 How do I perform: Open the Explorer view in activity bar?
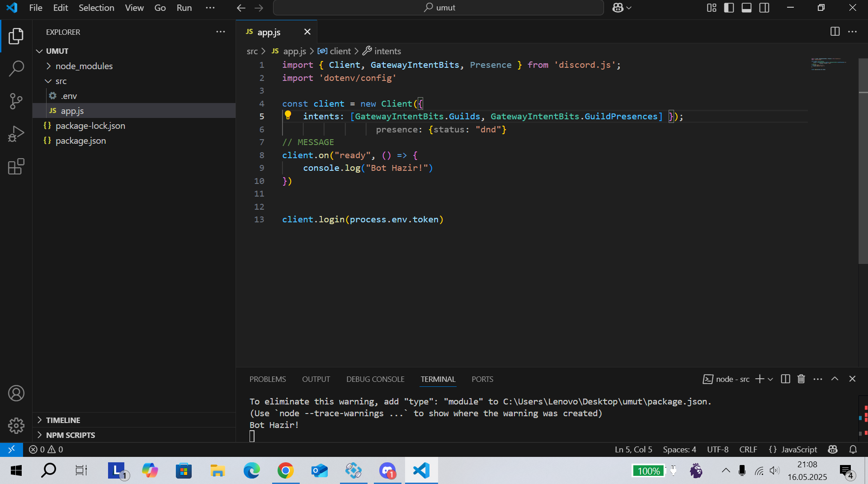pos(16,36)
